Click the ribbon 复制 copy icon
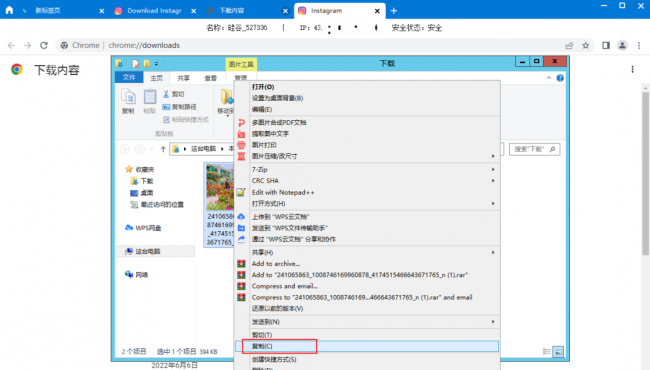Screen dimensions: 650x370 coord(128,101)
